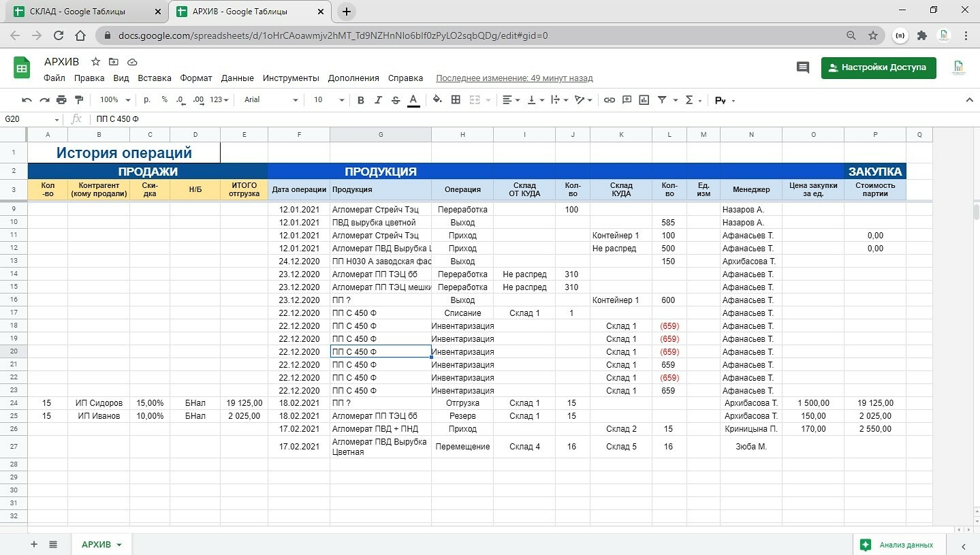Reload the browser page
Viewport: 980px width, 555px height.
click(x=59, y=35)
